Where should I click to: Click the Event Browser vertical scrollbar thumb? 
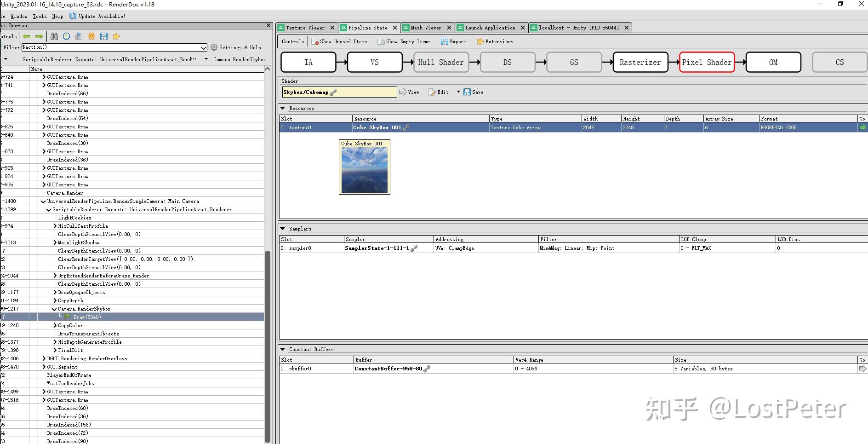pyautogui.click(x=268, y=346)
